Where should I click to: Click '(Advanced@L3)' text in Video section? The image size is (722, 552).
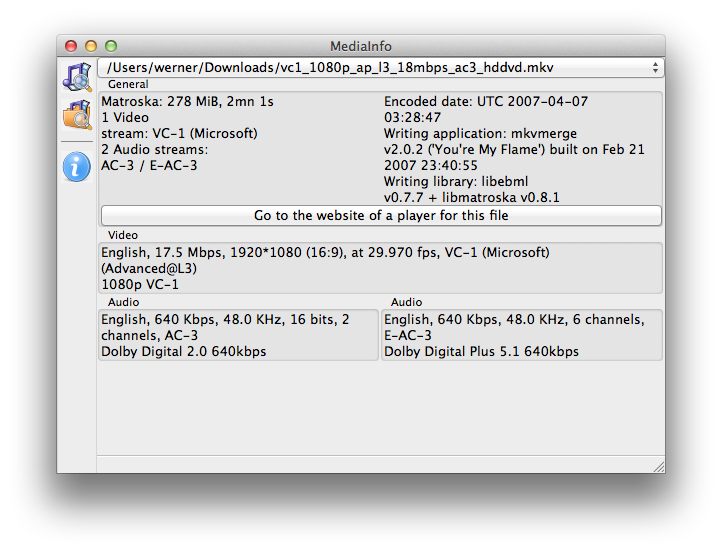[149, 268]
